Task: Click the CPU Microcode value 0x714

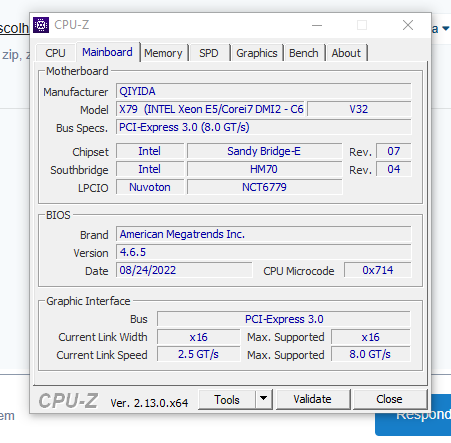Action: [378, 270]
